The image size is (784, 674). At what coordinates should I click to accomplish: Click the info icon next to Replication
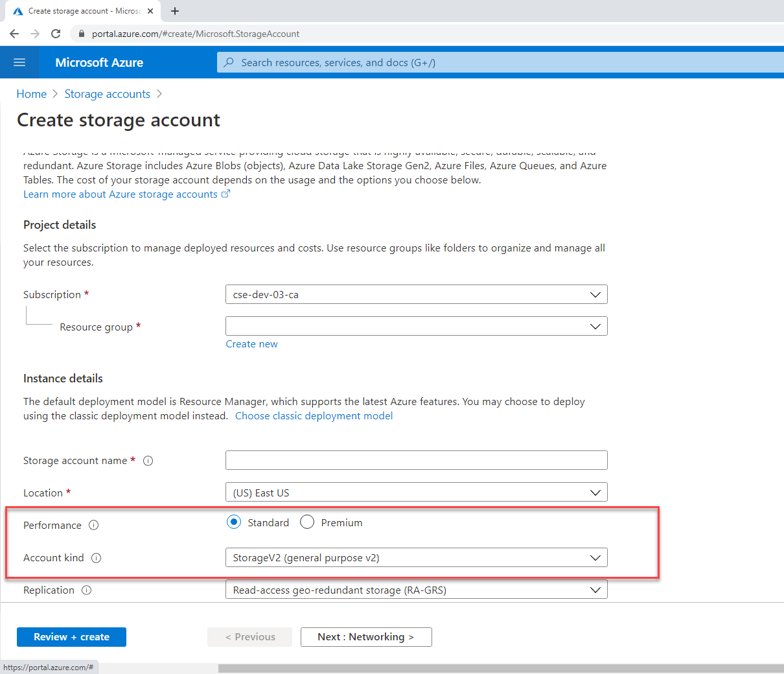pos(86,590)
